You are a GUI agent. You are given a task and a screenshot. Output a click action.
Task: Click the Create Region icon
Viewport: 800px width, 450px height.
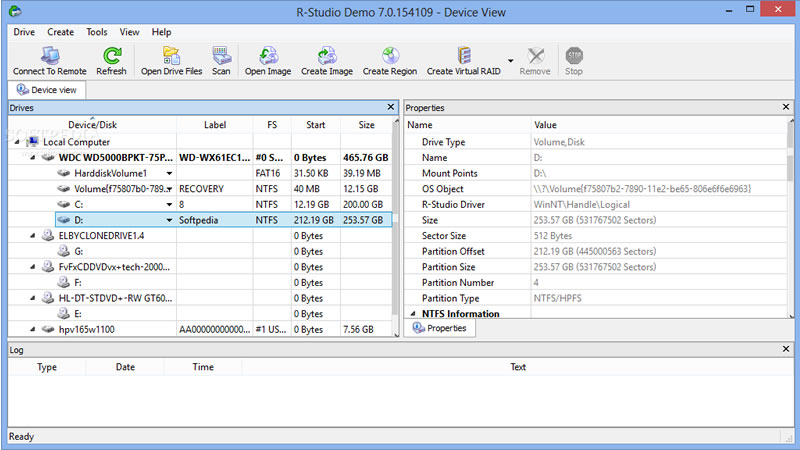[390, 55]
